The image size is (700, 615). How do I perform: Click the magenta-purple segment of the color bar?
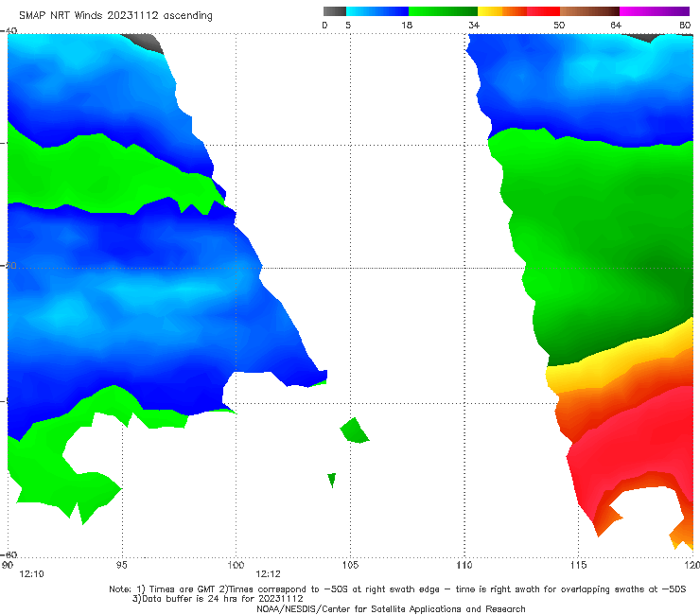[655, 11]
